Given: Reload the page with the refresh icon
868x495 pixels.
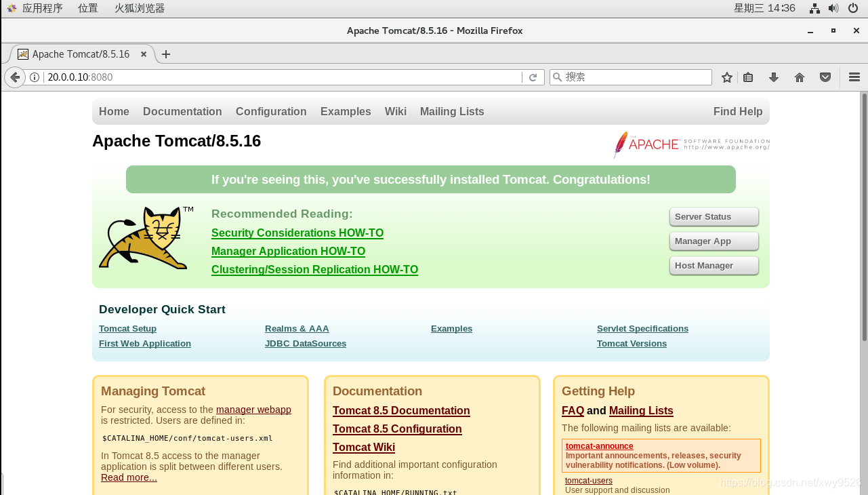Looking at the screenshot, I should 533,77.
